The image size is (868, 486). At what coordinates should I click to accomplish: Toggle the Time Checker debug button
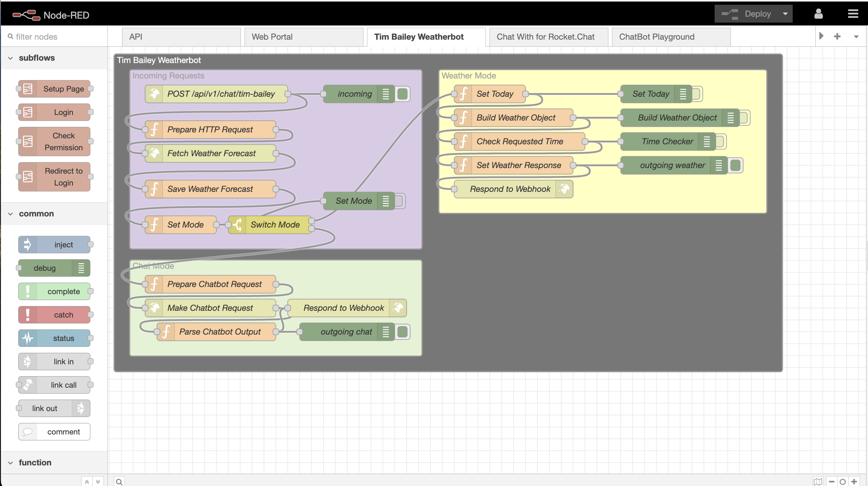click(x=720, y=142)
